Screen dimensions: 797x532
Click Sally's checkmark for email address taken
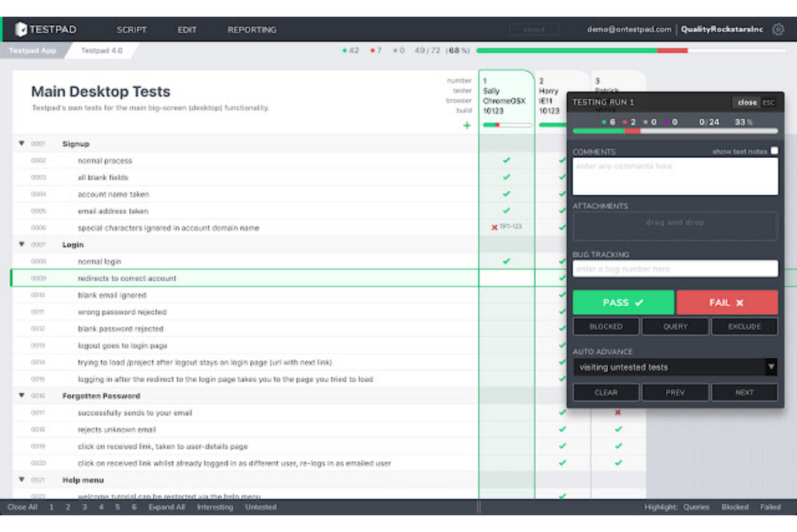point(506,210)
